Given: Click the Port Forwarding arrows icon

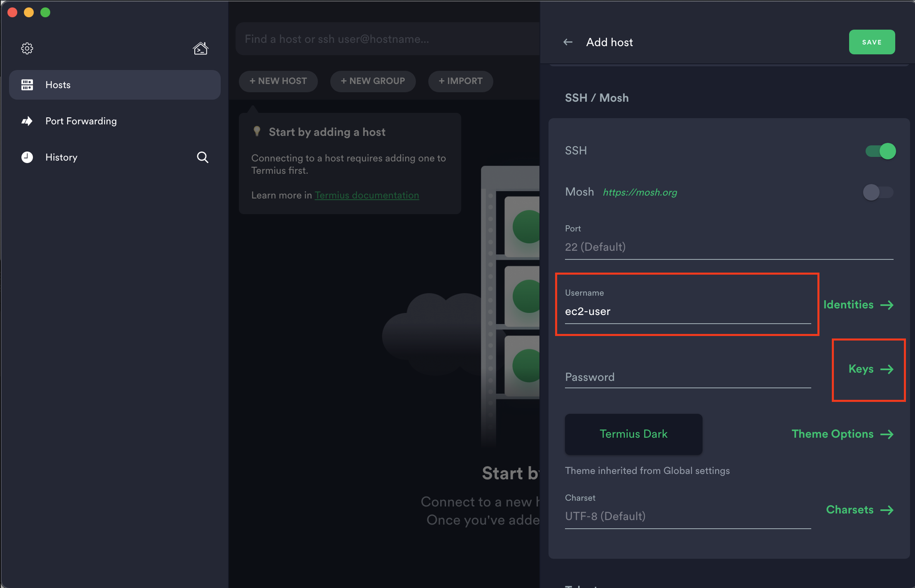Looking at the screenshot, I should [x=27, y=121].
